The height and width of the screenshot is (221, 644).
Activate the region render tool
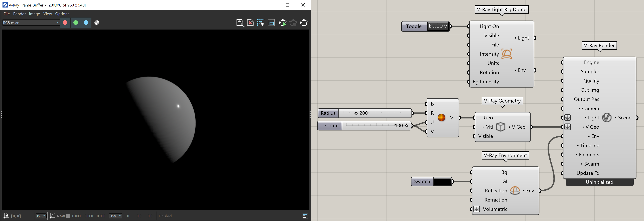point(271,23)
